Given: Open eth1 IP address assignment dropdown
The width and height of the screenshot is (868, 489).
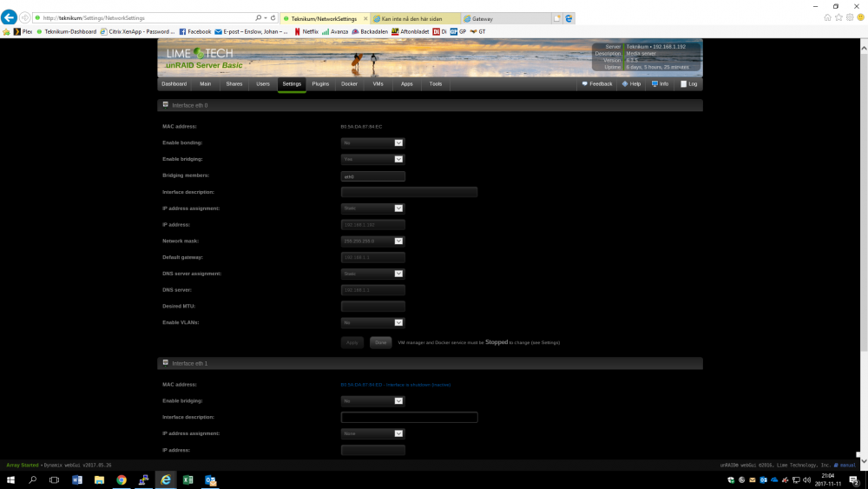Looking at the screenshot, I should [x=372, y=433].
